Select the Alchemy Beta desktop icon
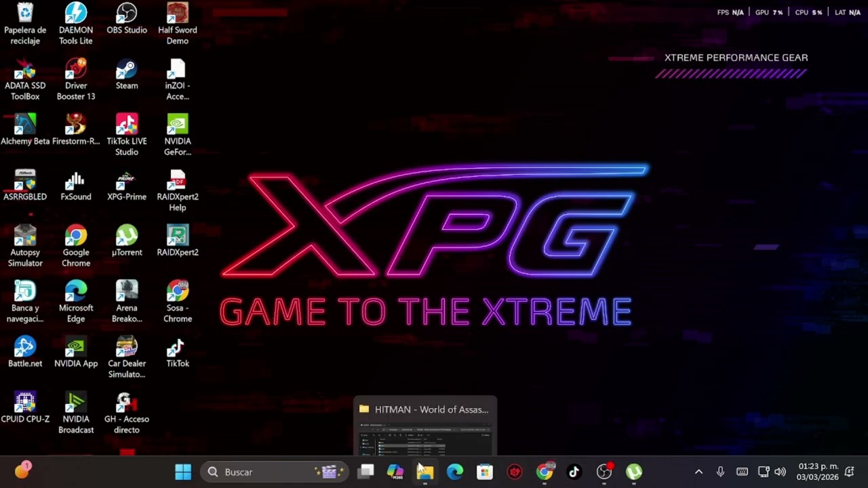This screenshot has width=868, height=488. coord(25,129)
